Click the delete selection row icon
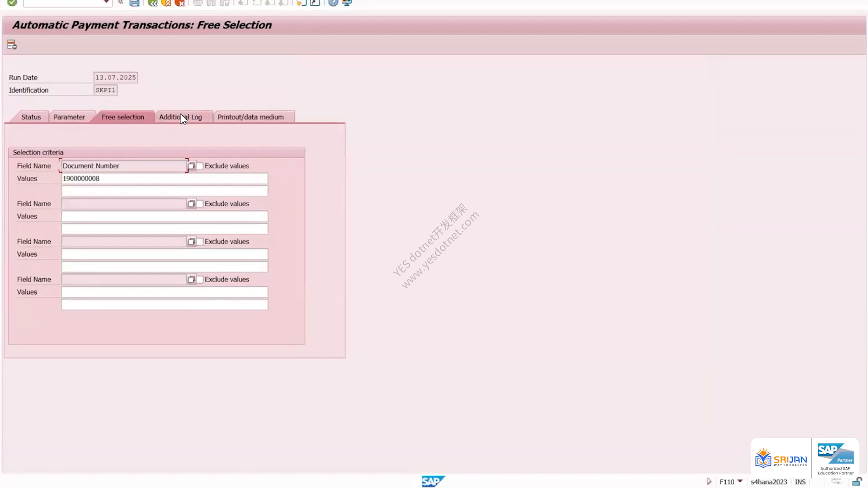868x488 pixels. pos(12,45)
